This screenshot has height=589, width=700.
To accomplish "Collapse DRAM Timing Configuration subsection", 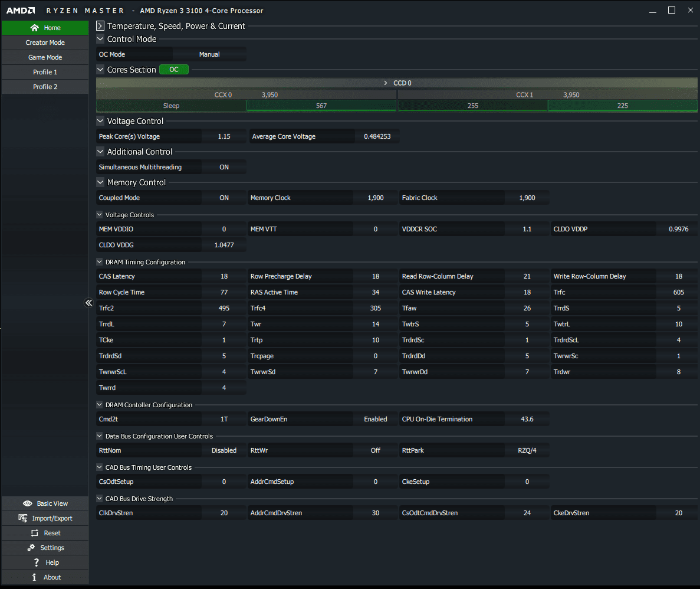I will pos(100,262).
